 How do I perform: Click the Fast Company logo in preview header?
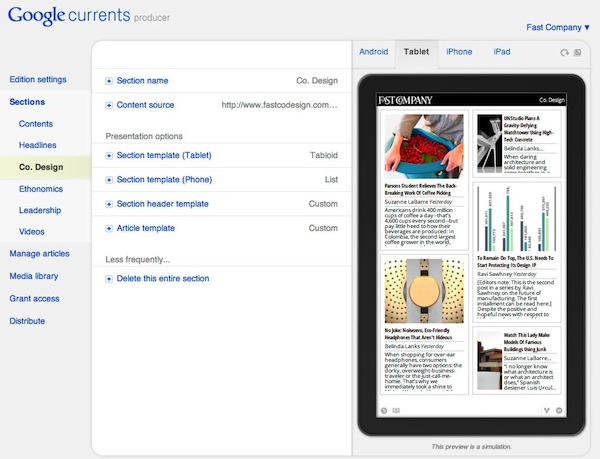point(403,100)
